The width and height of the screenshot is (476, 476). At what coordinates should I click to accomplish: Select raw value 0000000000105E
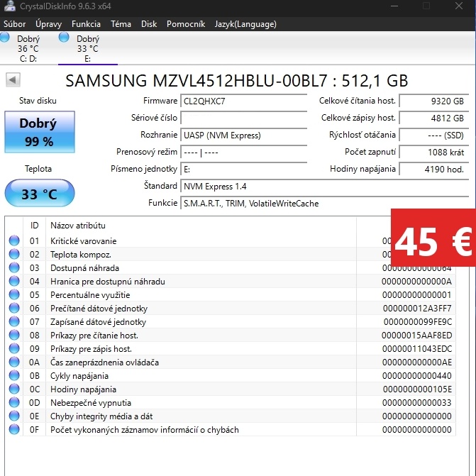417,389
